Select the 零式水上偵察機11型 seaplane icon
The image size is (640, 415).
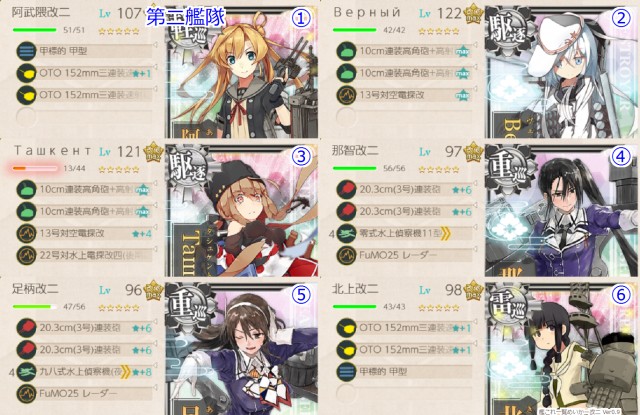346,233
